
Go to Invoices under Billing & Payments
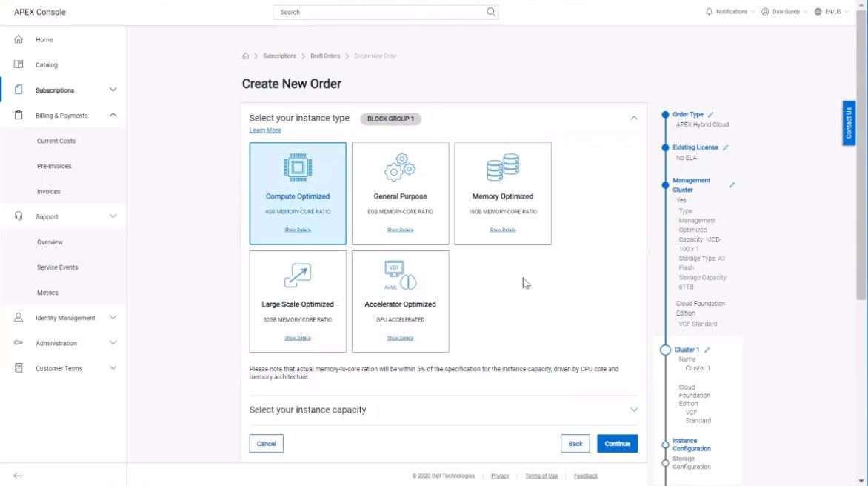(48, 192)
